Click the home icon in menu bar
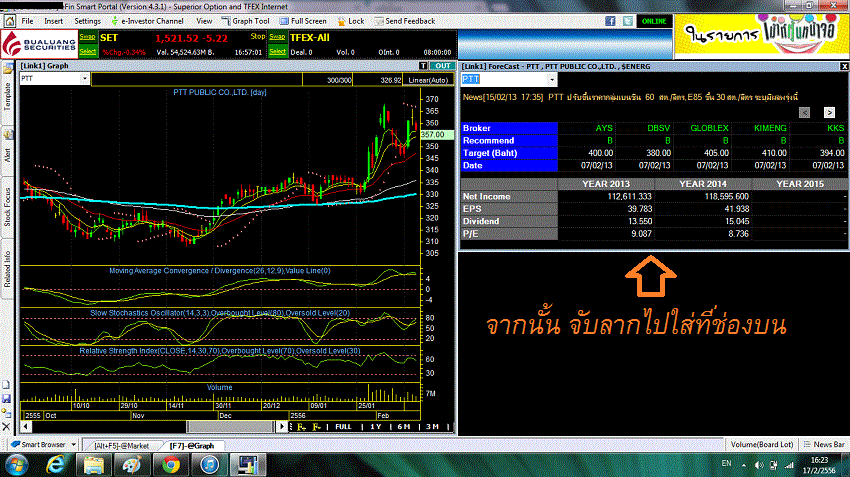The image size is (850, 477). [x=9, y=21]
